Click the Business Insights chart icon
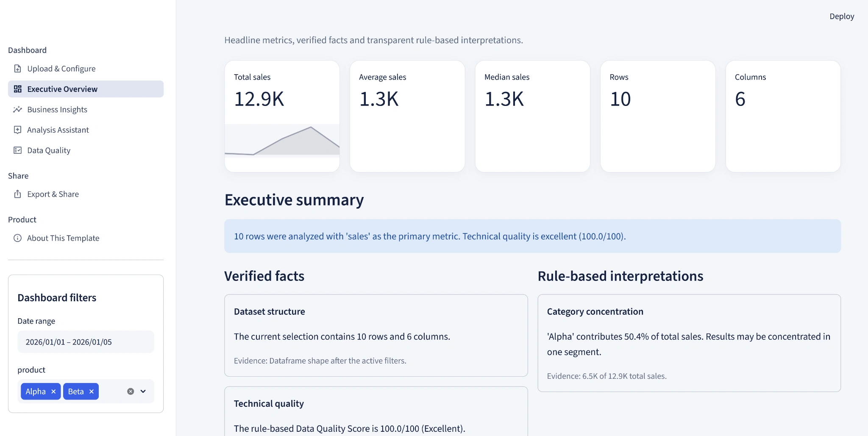This screenshot has width=868, height=436. [x=17, y=109]
